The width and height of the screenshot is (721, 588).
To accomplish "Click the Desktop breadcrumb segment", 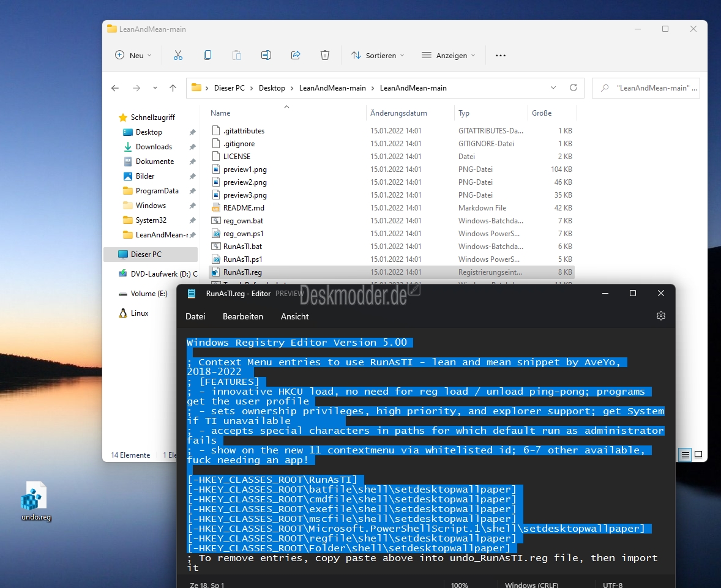I will pyautogui.click(x=272, y=88).
